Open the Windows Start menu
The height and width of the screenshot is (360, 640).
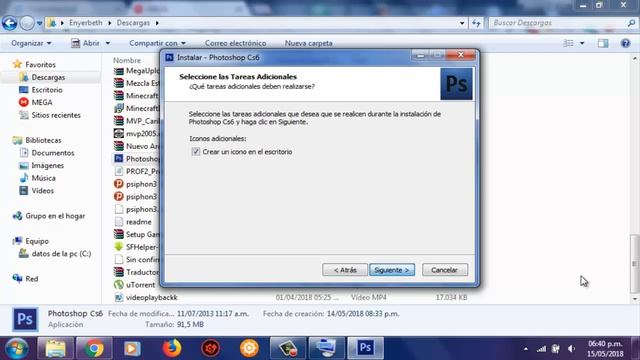pyautogui.click(x=17, y=349)
